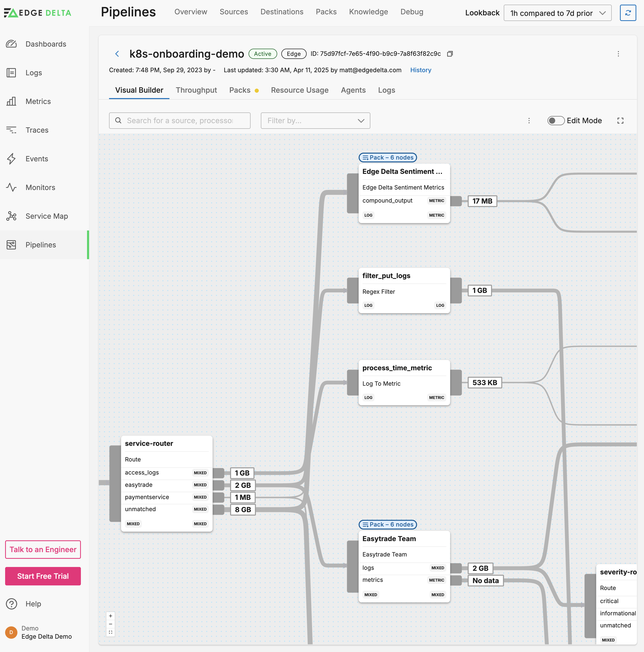Open the Traces sidebar icon

tap(12, 130)
